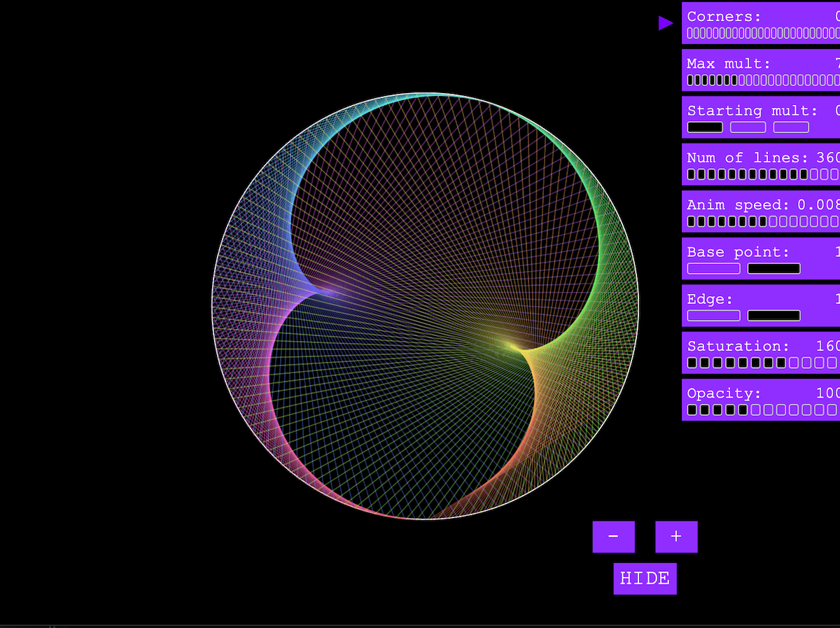This screenshot has height=628, width=840.
Task: Toggle the dark right Edge segment
Action: (x=774, y=316)
